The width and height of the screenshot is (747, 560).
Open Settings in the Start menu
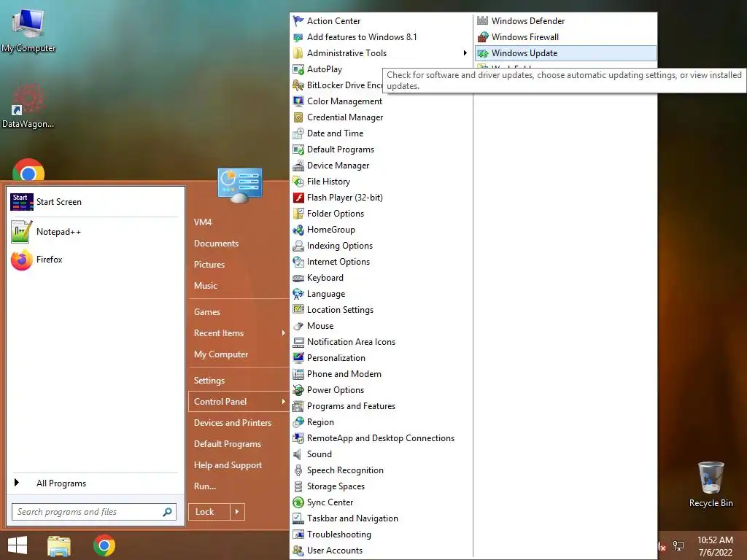pos(209,381)
